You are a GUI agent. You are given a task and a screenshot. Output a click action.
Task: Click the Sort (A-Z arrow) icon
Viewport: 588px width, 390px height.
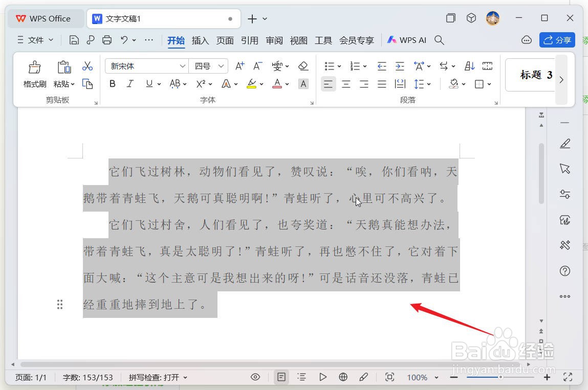click(x=469, y=66)
